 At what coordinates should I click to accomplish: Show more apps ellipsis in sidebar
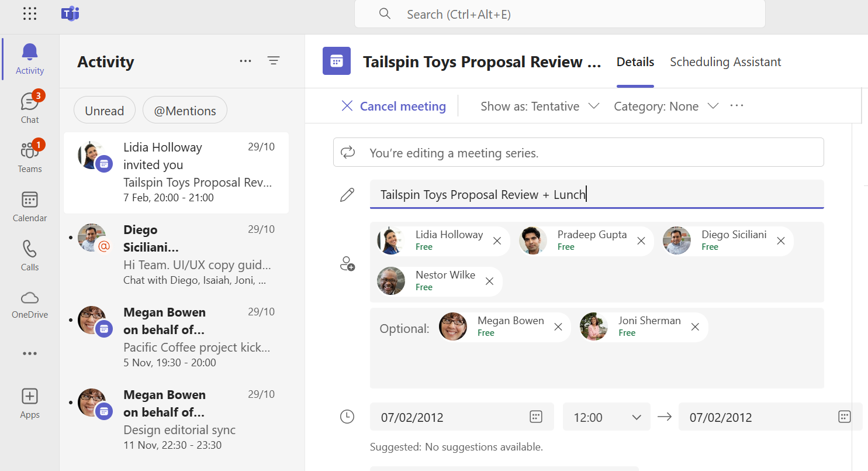tap(30, 353)
